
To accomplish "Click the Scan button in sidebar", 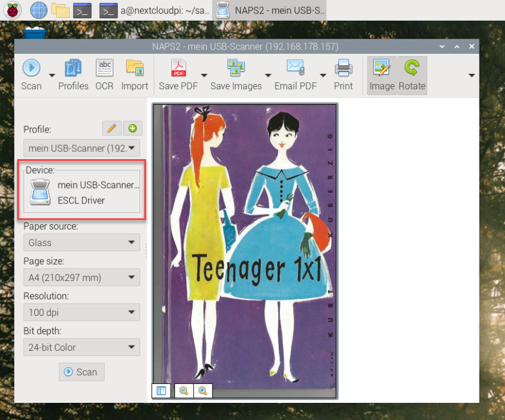I will (82, 372).
